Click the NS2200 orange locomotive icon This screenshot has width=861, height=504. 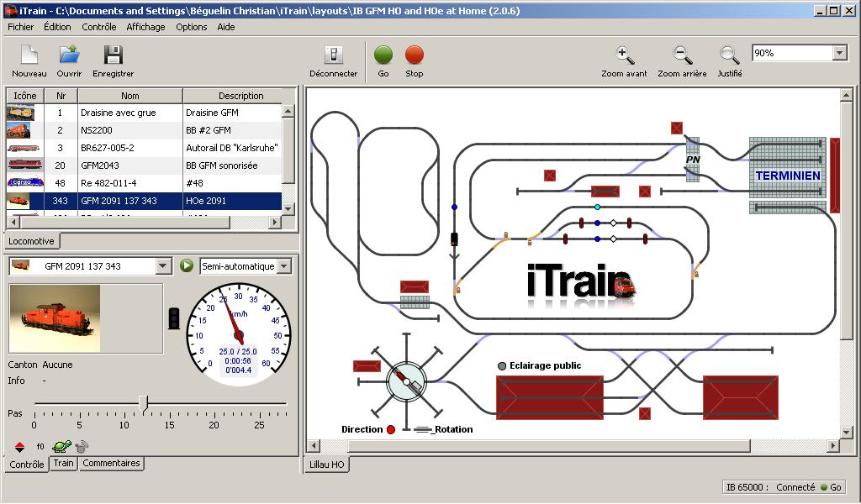coord(18,130)
